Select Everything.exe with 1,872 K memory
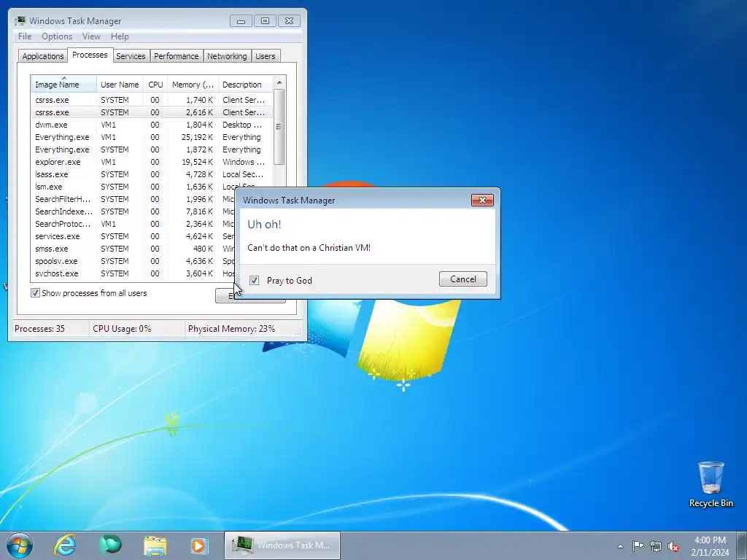This screenshot has width=747, height=560. click(x=152, y=149)
